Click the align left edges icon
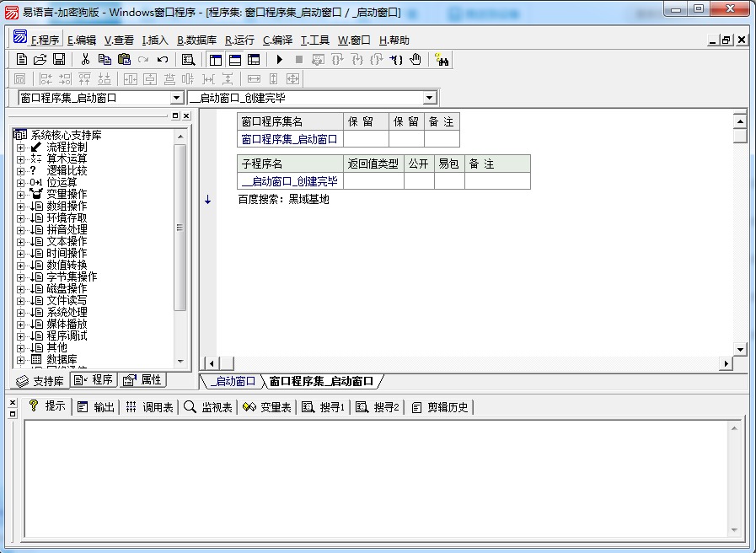Image resolution: width=756 pixels, height=553 pixels. (46, 78)
